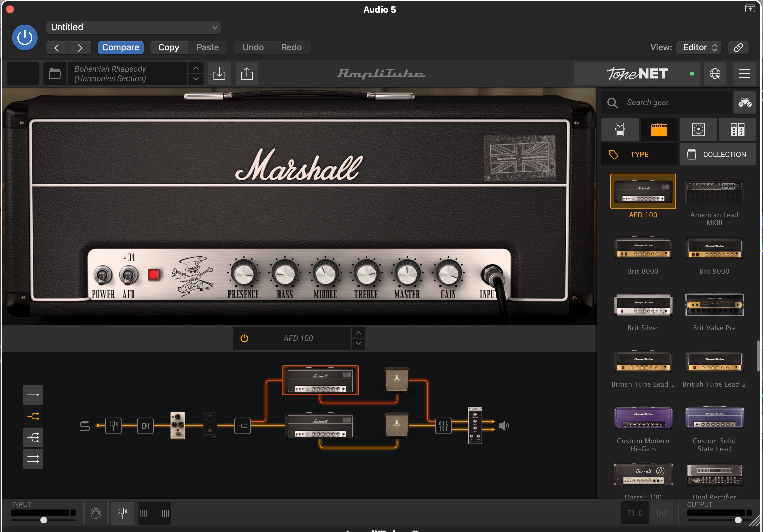Choose dual parallel chain routing

[x=33, y=459]
